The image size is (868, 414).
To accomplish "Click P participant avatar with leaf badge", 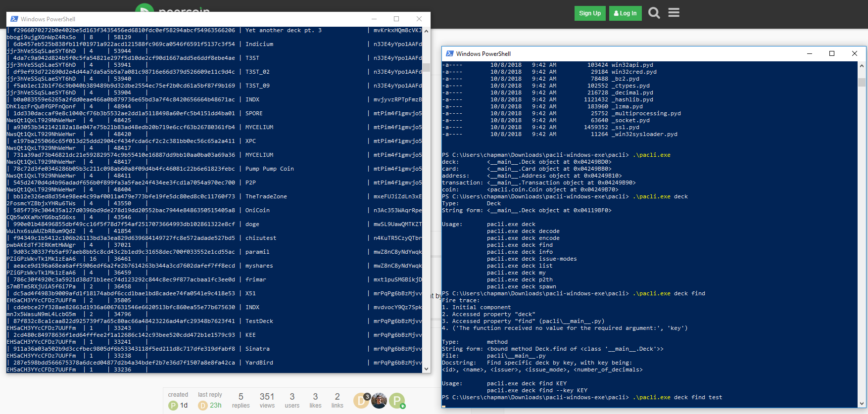I will [397, 401].
